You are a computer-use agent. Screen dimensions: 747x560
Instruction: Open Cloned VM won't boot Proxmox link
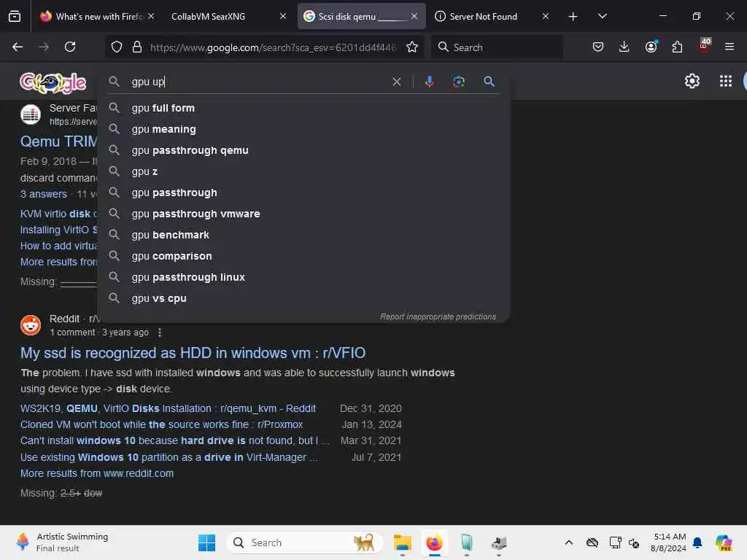click(161, 424)
